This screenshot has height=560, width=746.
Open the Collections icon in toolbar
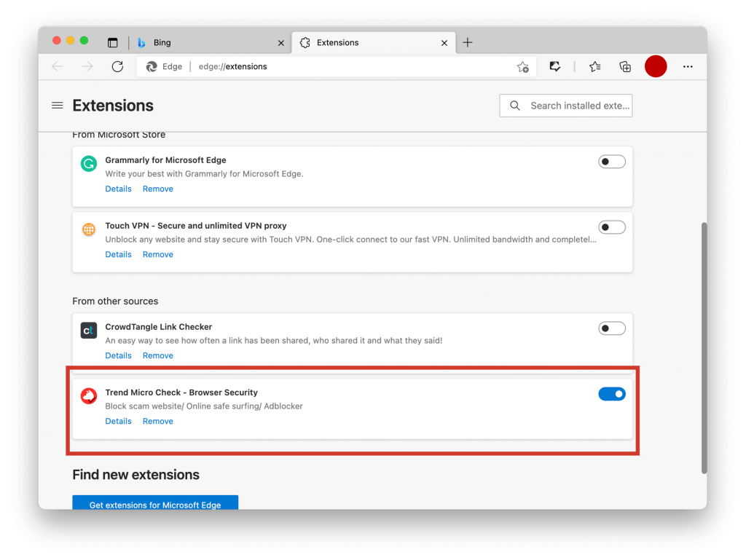pos(625,67)
